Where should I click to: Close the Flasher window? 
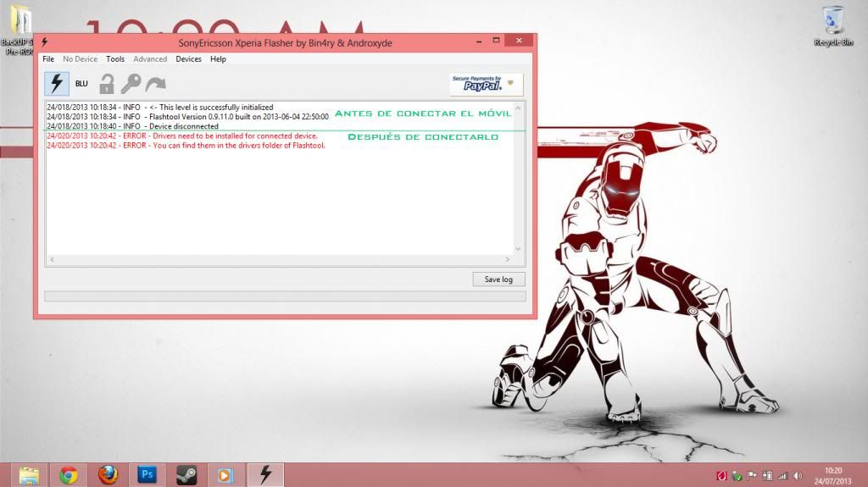(x=519, y=41)
